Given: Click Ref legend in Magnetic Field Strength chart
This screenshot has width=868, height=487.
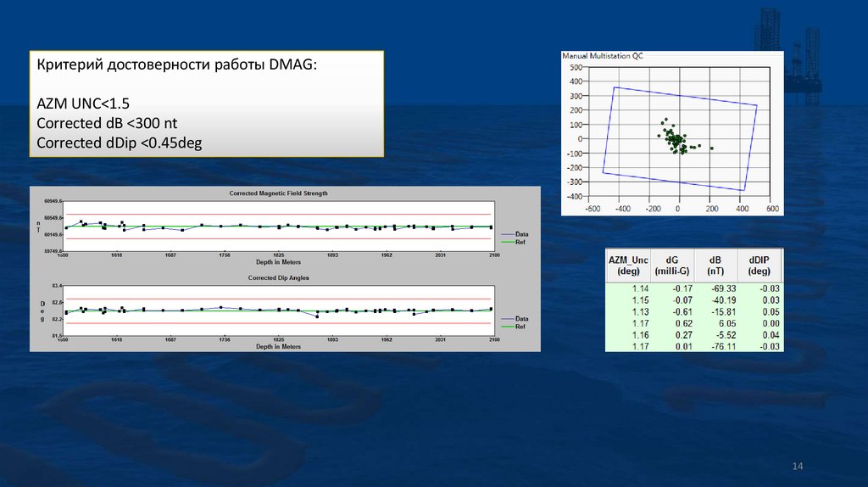Looking at the screenshot, I should pos(520,242).
